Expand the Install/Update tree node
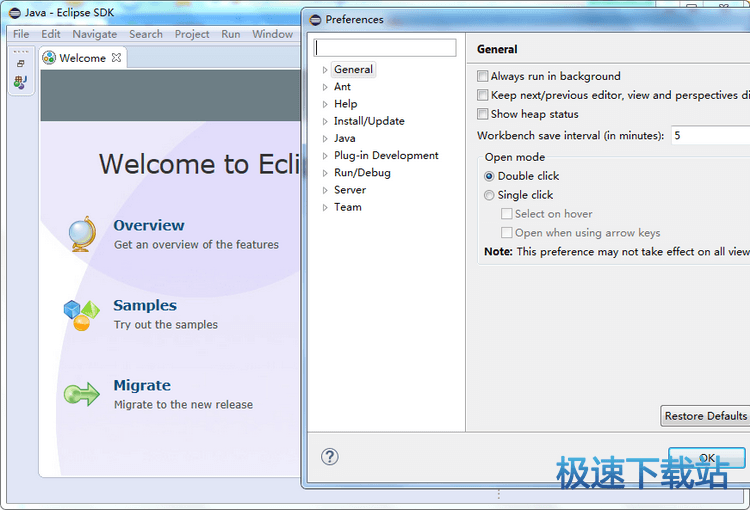 pos(325,122)
